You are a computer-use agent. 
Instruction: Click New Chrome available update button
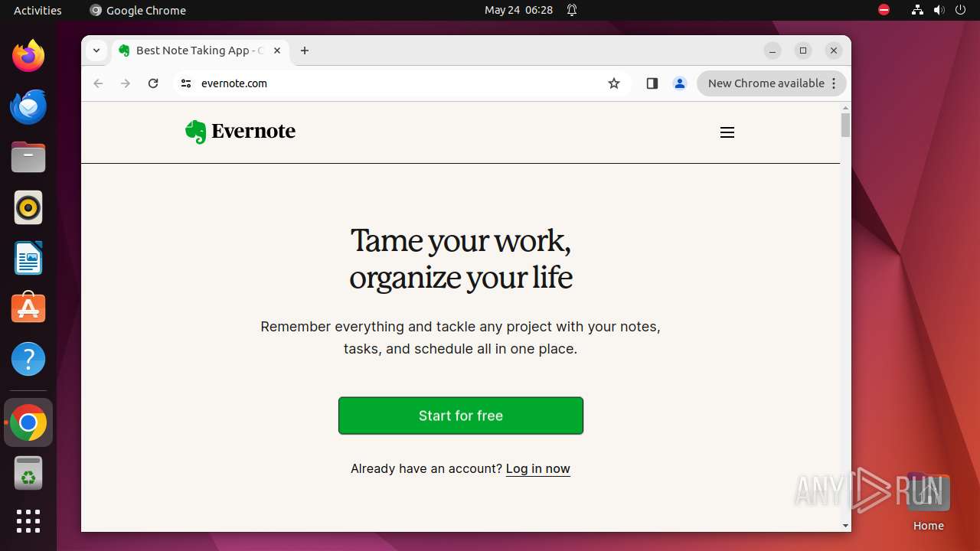tap(771, 83)
